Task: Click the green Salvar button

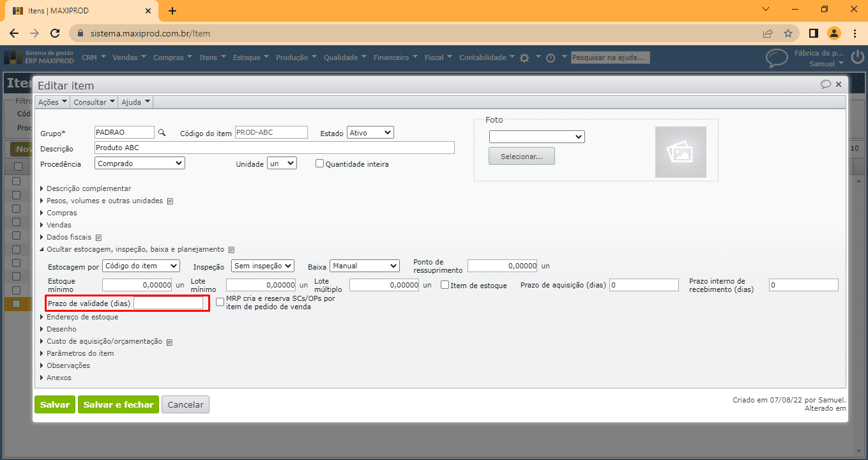Action: pyautogui.click(x=55, y=404)
